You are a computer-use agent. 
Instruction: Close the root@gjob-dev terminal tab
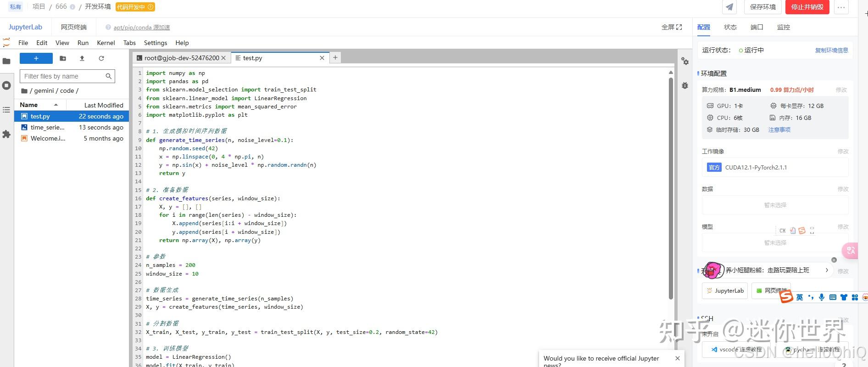pyautogui.click(x=223, y=58)
